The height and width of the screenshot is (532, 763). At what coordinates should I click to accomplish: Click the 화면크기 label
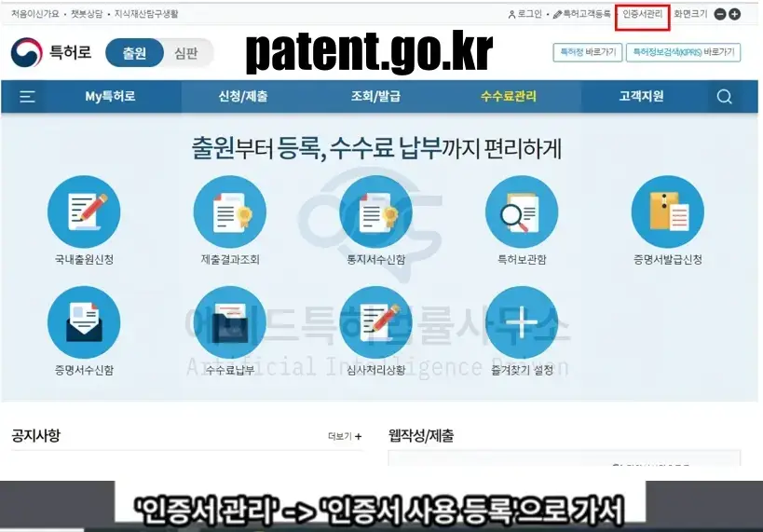click(x=690, y=14)
